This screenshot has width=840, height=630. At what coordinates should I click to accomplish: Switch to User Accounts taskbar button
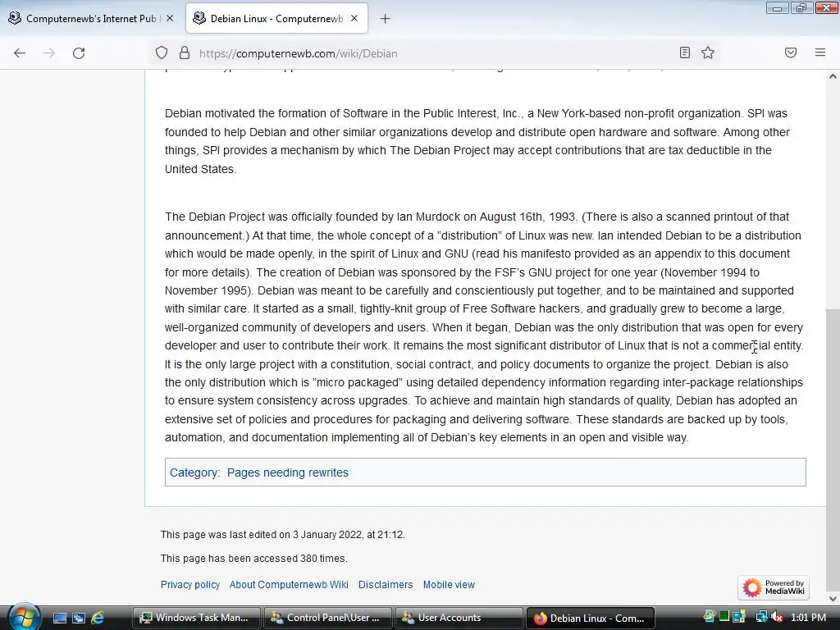coord(458,618)
